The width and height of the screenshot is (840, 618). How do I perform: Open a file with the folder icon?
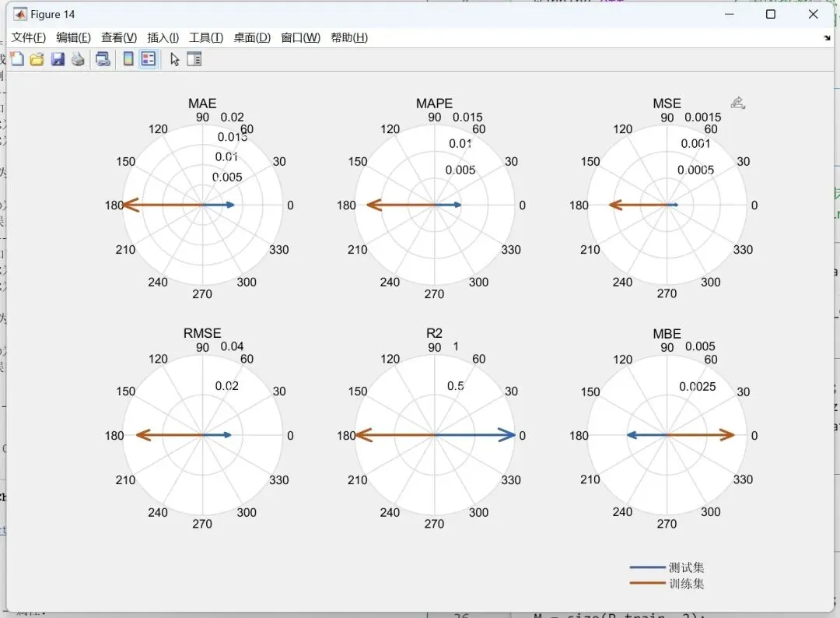click(37, 59)
